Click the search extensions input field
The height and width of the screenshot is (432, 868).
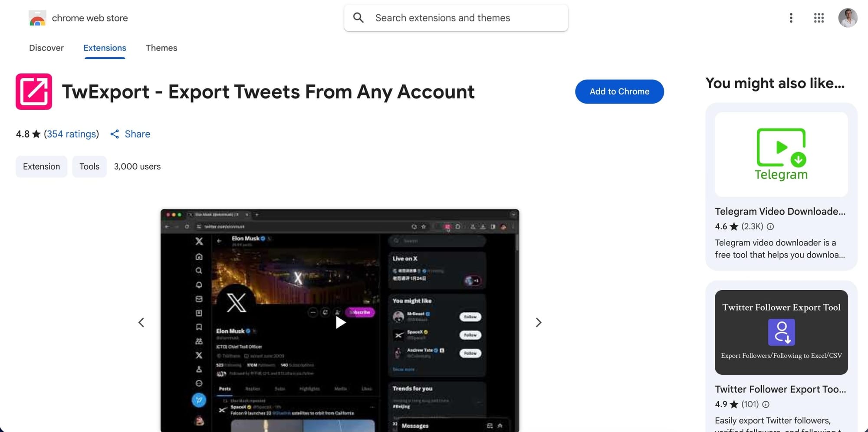click(x=456, y=18)
